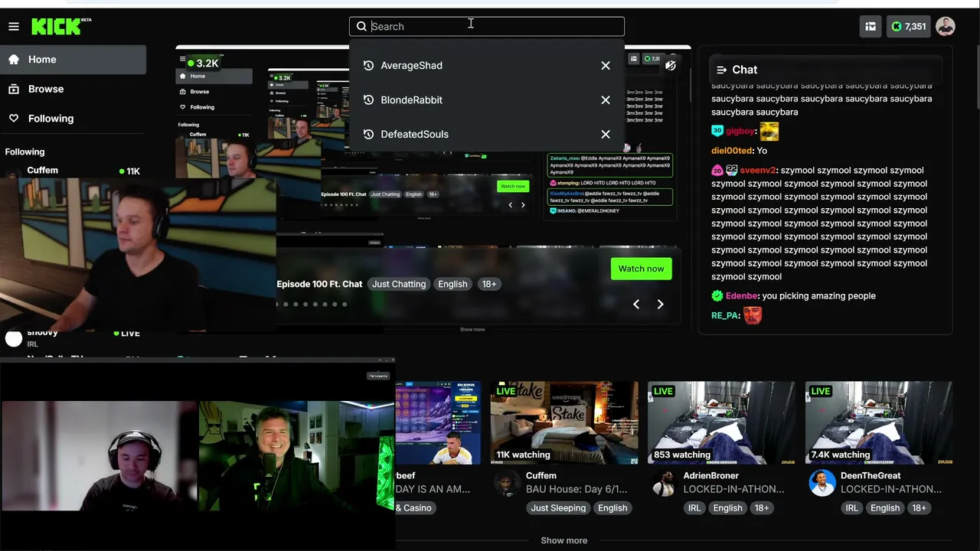Screen dimensions: 980x551
Task: Remove BlondeRabbit from search history
Action: tap(606, 100)
